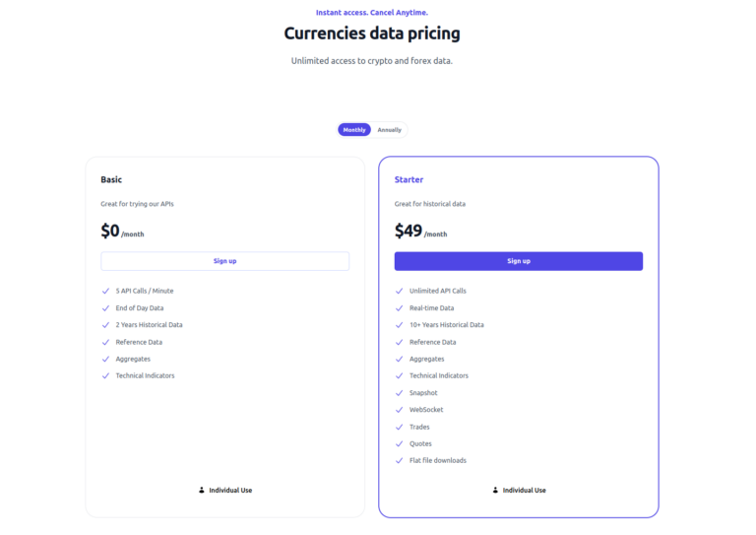Click checkmark beside 5 API Calls / Minute
The image size is (756, 535).
105,291
